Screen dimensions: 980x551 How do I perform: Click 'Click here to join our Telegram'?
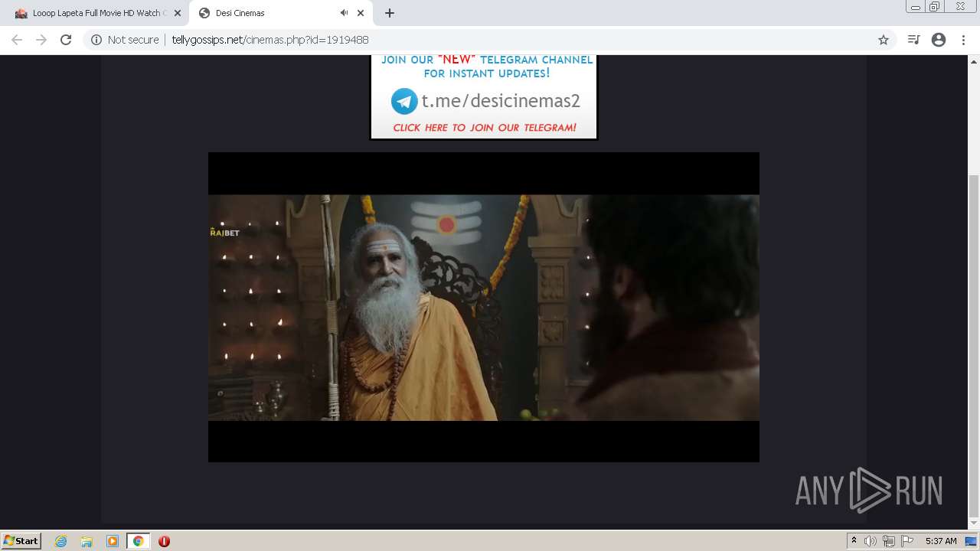pyautogui.click(x=485, y=128)
